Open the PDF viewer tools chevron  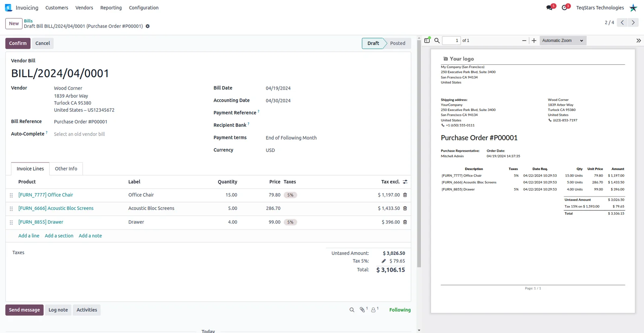(638, 41)
